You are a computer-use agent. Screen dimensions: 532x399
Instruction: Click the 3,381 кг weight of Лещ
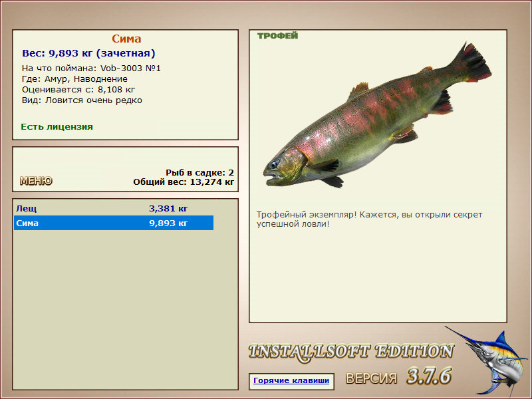[x=168, y=208]
